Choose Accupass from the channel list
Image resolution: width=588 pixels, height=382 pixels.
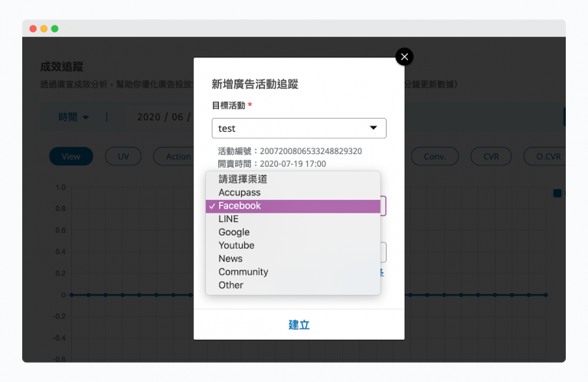pos(293,192)
